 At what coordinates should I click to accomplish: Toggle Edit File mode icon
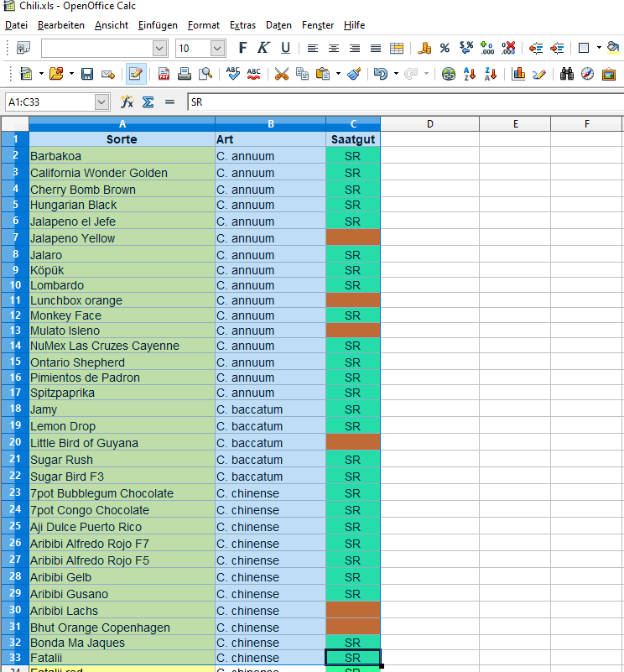coord(135,74)
